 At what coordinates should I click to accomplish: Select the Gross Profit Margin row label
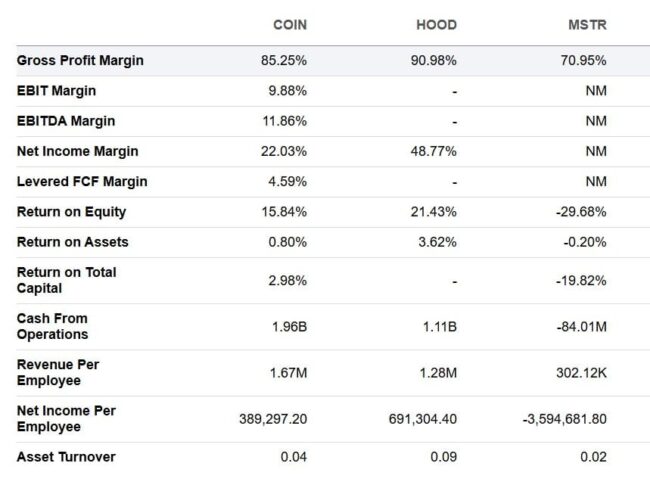[x=80, y=61]
